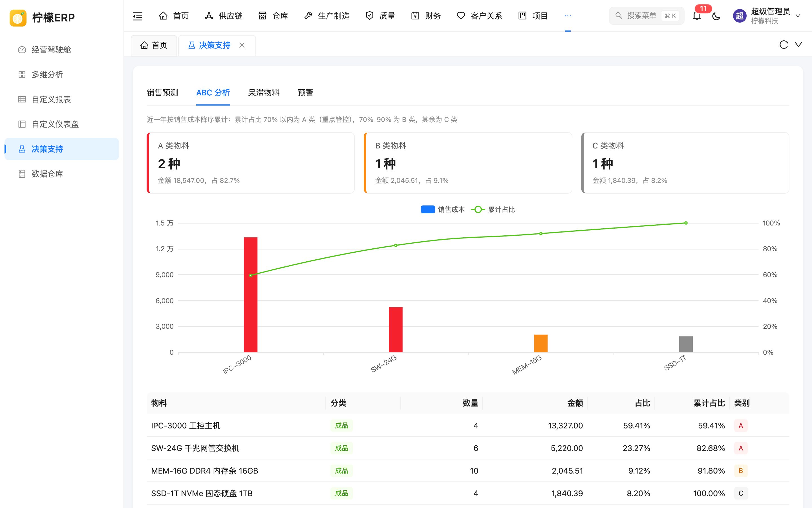Switch to the 首页 page tab
The image size is (812, 508).
tap(154, 45)
